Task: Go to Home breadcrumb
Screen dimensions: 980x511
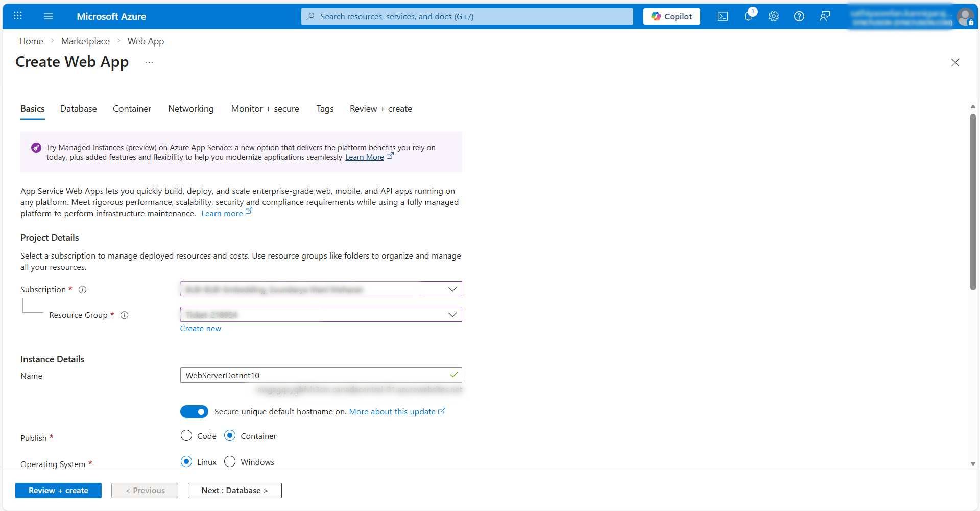Action: coord(31,41)
